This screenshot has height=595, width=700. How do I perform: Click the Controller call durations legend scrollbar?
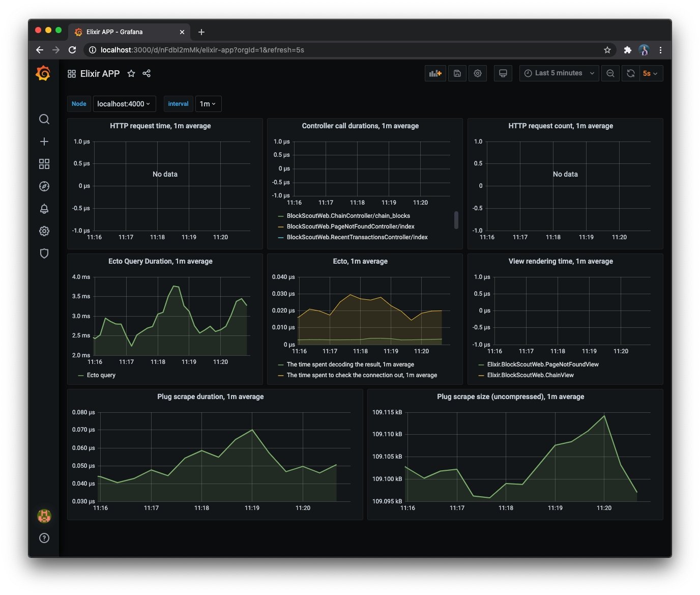(456, 220)
